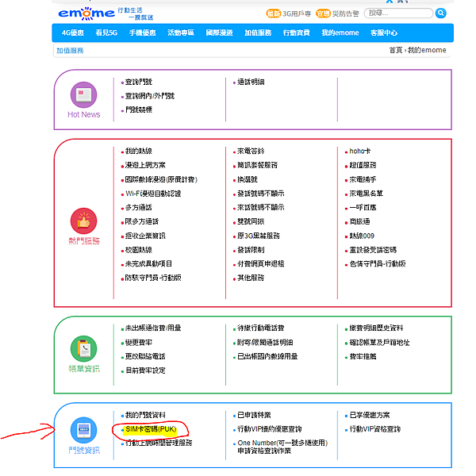The width and height of the screenshot is (476, 476).
Task: Open the 待繳行動電話費 link
Action: click(x=261, y=328)
